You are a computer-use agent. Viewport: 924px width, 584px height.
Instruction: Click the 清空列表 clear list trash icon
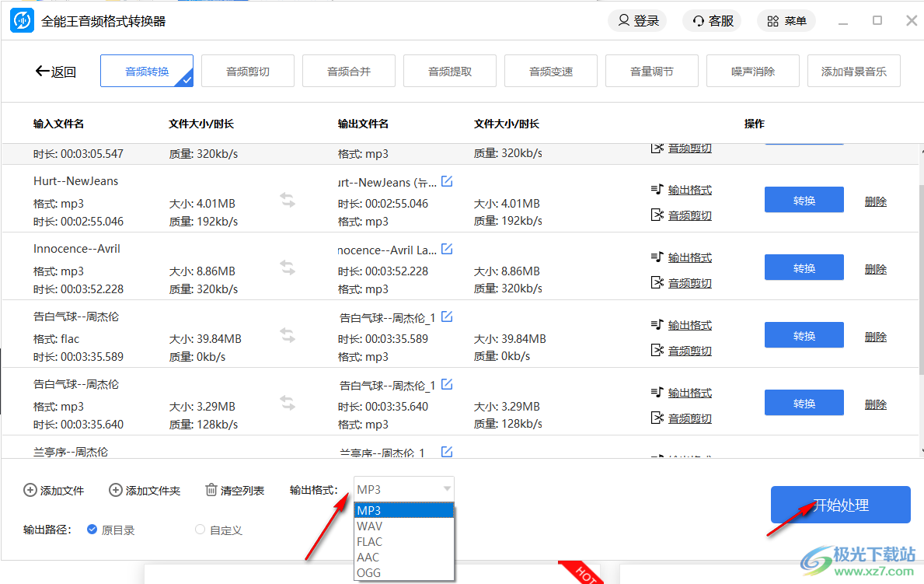(x=211, y=490)
